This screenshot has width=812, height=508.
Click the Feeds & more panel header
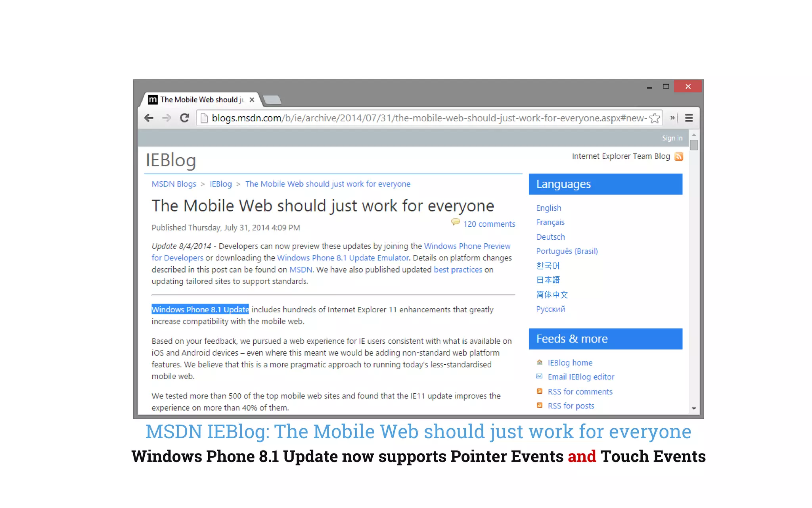(x=605, y=339)
